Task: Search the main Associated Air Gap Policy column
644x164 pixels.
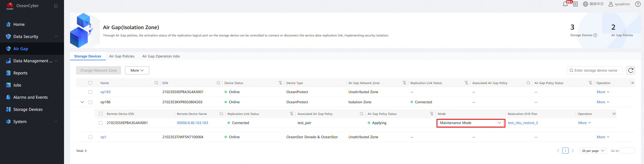Action: [x=528, y=83]
